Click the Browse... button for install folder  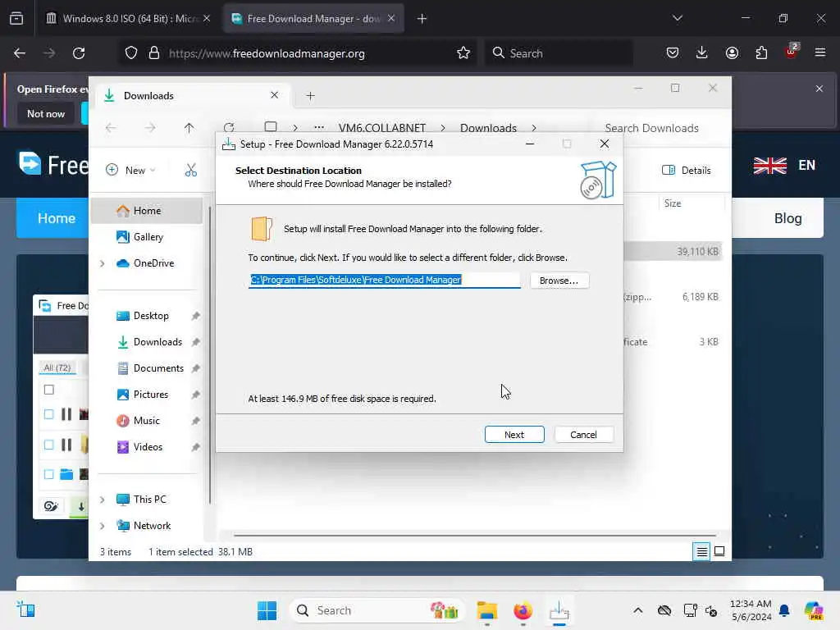coord(559,281)
